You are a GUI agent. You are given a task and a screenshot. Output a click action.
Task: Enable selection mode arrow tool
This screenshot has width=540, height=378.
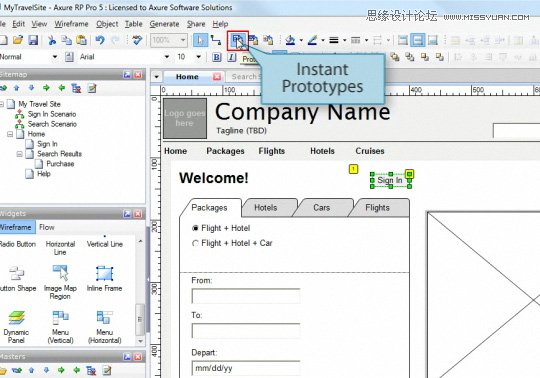tap(200, 40)
